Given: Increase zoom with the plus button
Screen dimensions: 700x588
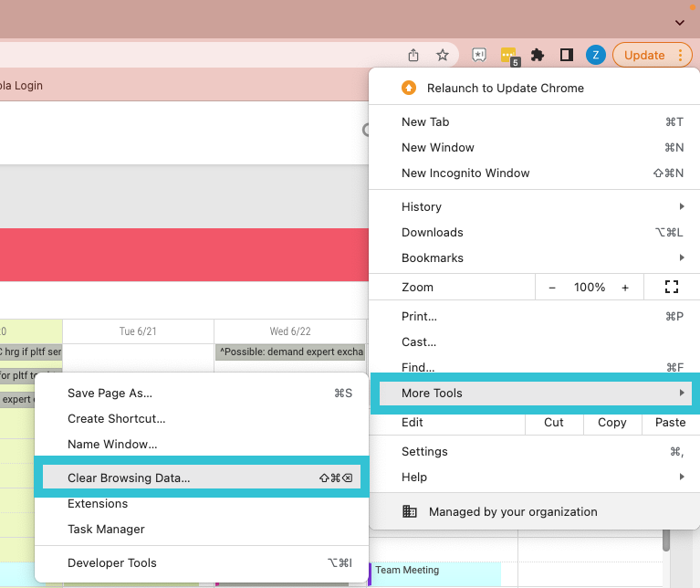Looking at the screenshot, I should tap(625, 287).
